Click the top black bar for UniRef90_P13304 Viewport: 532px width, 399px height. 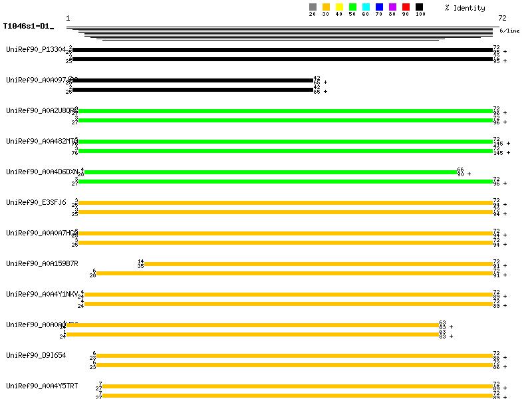[x=283, y=50]
